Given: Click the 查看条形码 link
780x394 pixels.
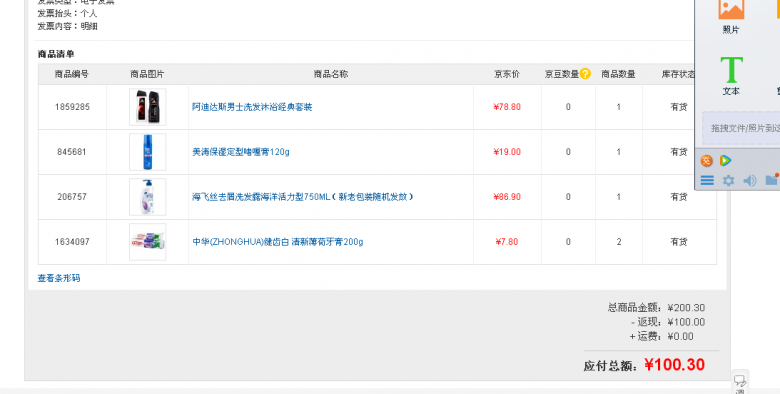Looking at the screenshot, I should [59, 278].
